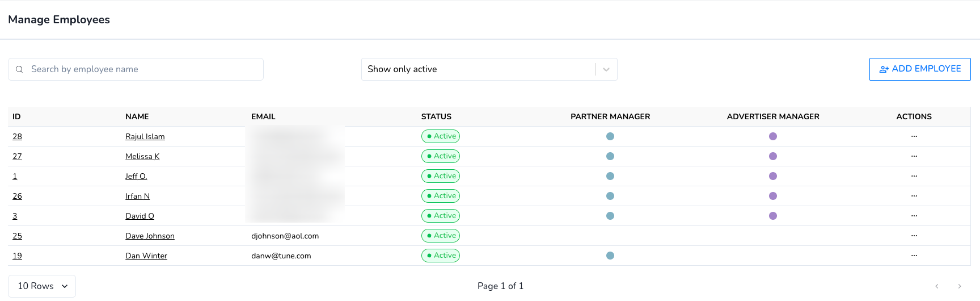Viewport: 980px width, 301px height.
Task: Click Active status badge for Dan Winter
Action: coord(441,256)
